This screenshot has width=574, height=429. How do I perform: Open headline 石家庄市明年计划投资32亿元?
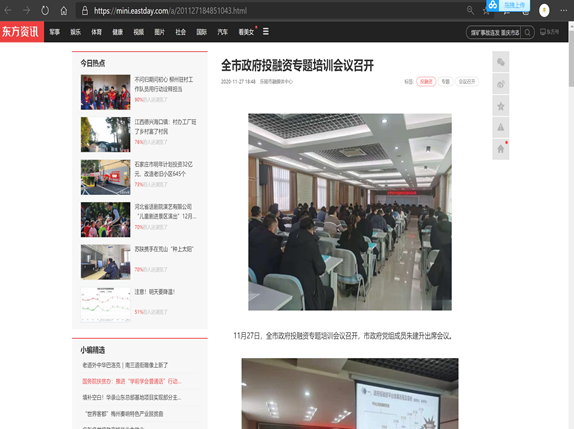(x=164, y=169)
